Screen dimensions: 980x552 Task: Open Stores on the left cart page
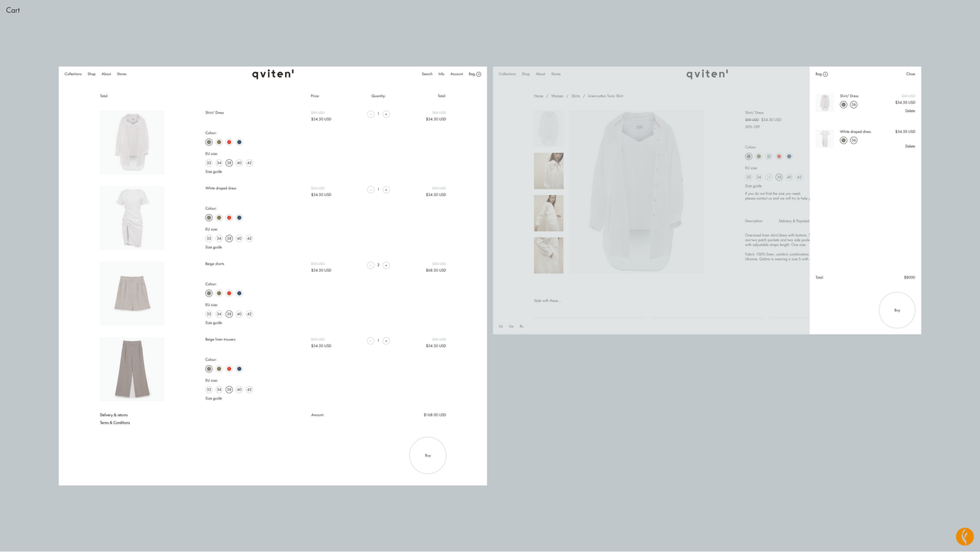pos(122,74)
